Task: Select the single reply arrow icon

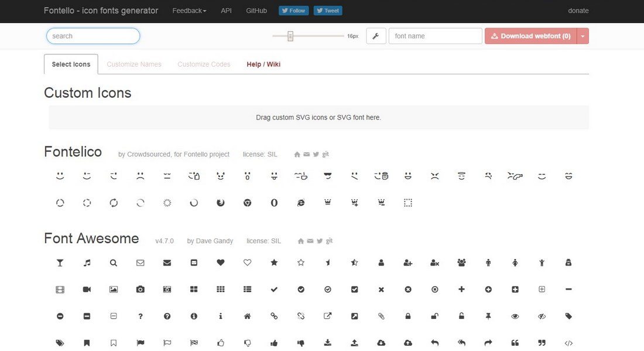Action: tap(434, 343)
